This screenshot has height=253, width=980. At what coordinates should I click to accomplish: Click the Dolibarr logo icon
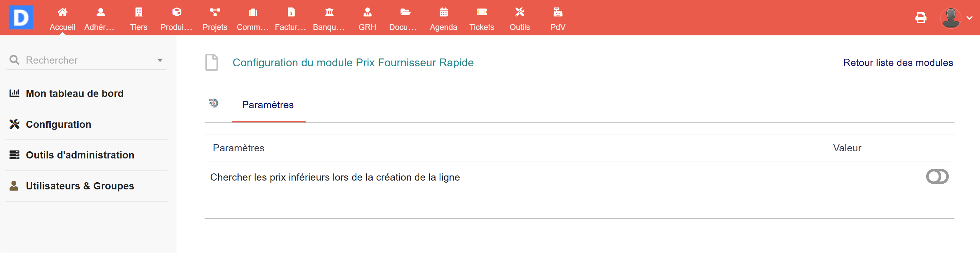point(20,17)
